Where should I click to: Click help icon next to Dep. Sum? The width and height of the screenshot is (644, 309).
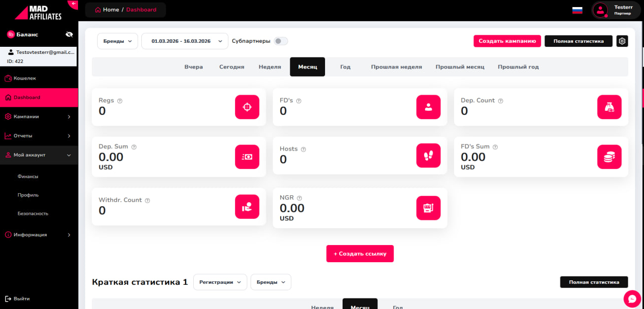[x=134, y=147]
